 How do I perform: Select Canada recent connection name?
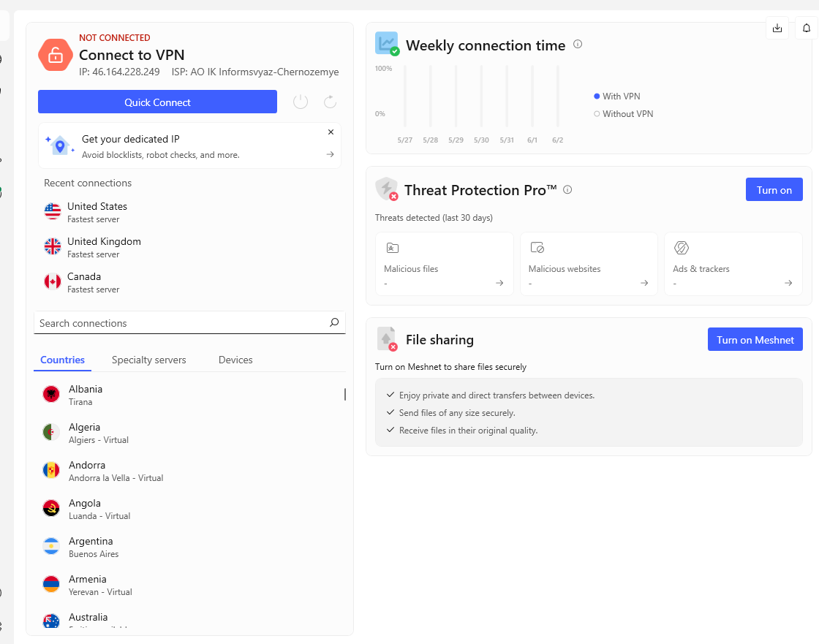(84, 276)
